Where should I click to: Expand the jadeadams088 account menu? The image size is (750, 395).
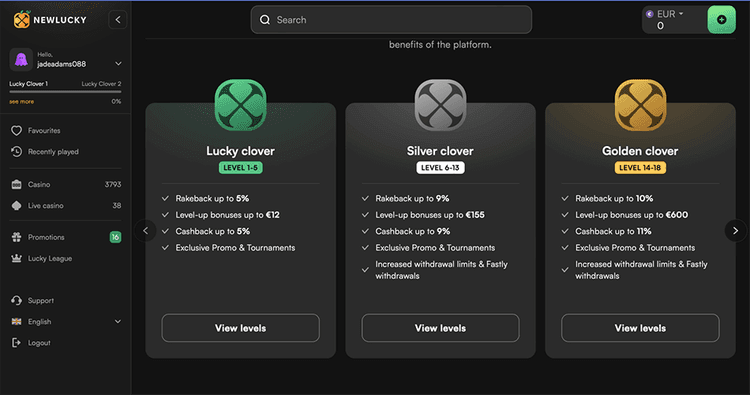pyautogui.click(x=118, y=64)
